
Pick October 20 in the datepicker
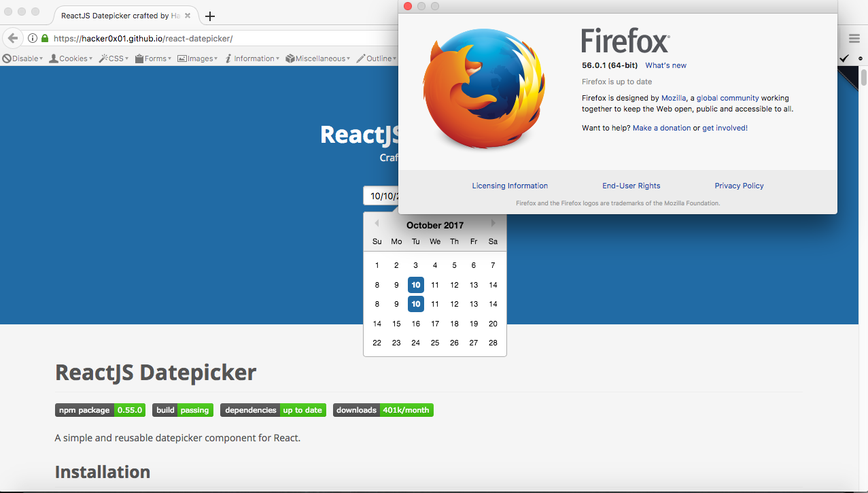pyautogui.click(x=493, y=324)
